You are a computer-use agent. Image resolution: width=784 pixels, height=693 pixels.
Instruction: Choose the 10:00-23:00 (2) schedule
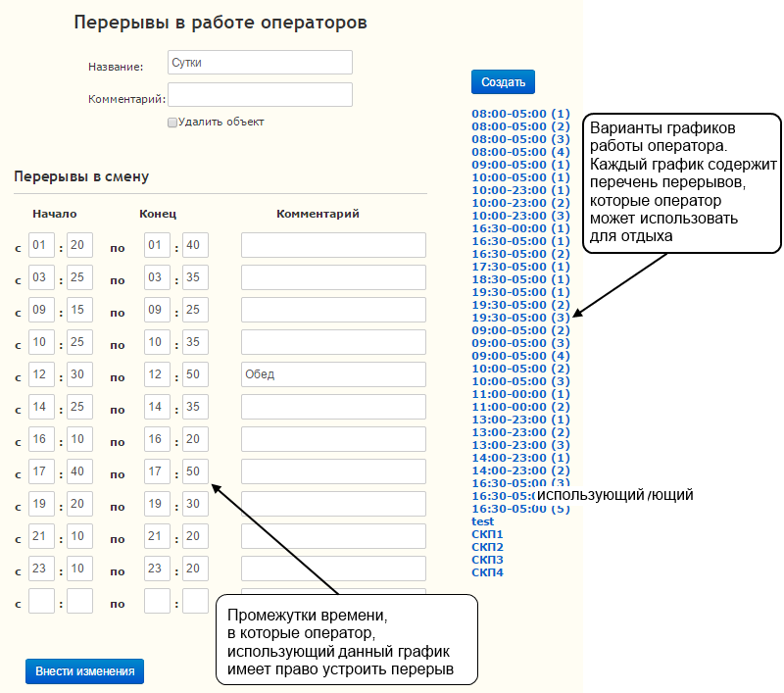(x=521, y=203)
